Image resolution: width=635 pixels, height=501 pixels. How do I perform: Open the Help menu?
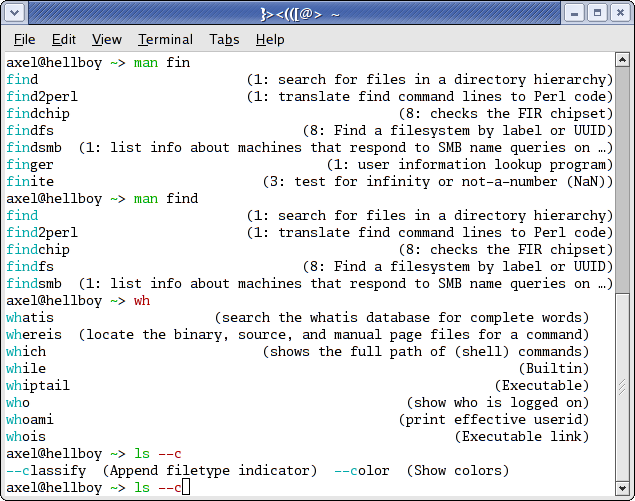pos(270,39)
